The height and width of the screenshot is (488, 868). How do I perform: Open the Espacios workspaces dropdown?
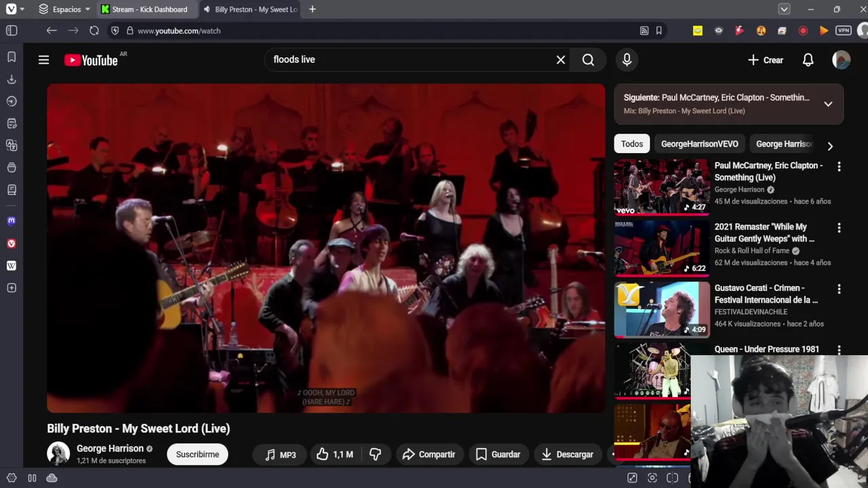pyautogui.click(x=64, y=9)
